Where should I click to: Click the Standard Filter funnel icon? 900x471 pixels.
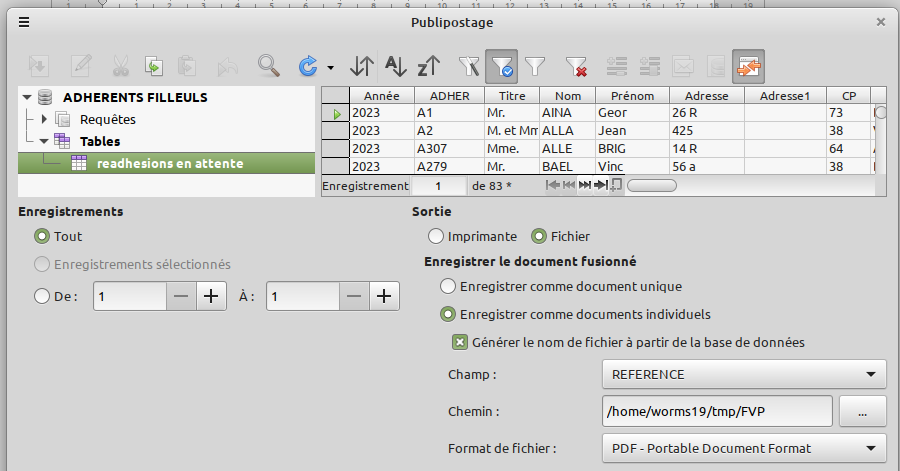click(536, 67)
